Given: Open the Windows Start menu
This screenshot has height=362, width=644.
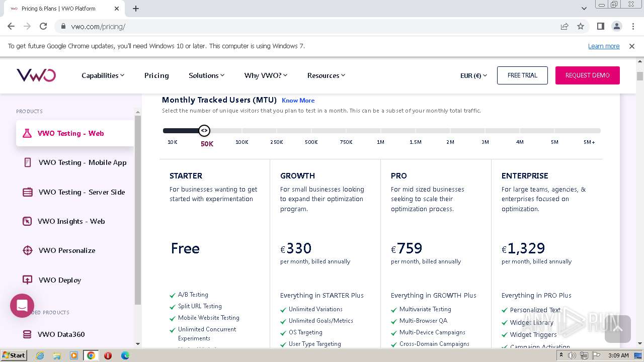Looking at the screenshot, I should pos(14,355).
